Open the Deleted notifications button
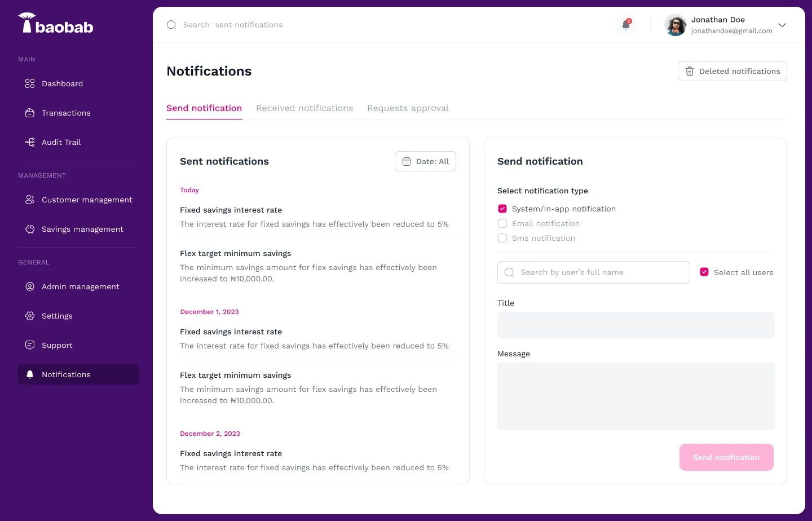Viewport: 812px width, 521px height. (x=732, y=71)
